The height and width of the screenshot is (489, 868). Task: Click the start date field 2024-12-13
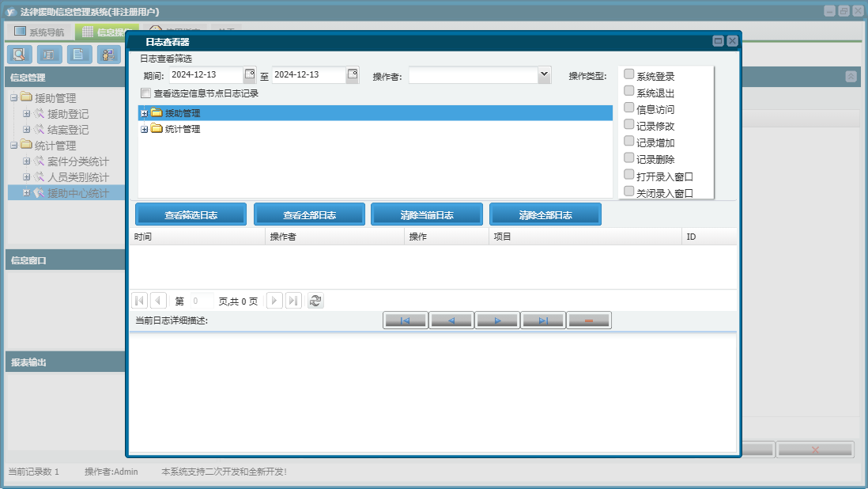coord(206,74)
